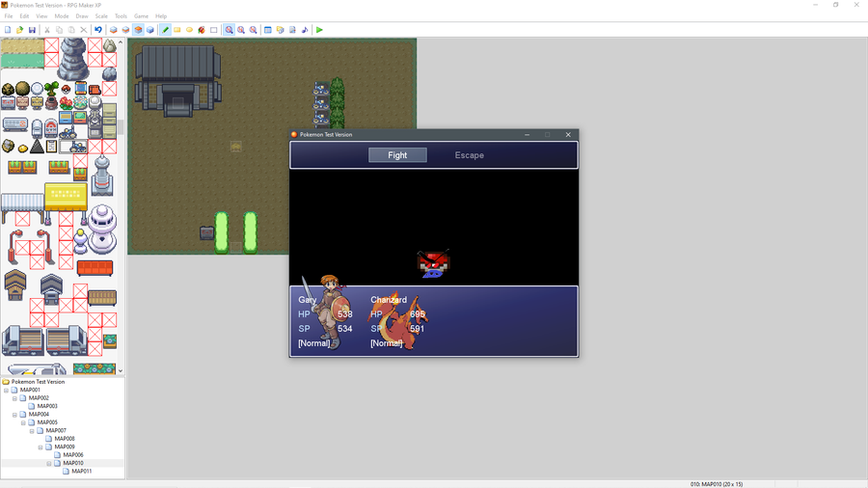Collapse the MAP010 tree node
Image resolution: width=868 pixels, height=488 pixels.
click(49, 463)
